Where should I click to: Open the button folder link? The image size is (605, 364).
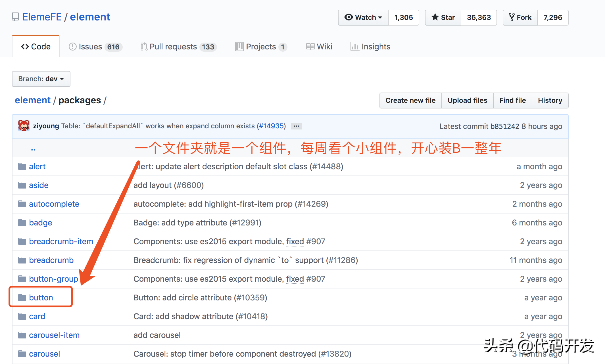pos(41,298)
